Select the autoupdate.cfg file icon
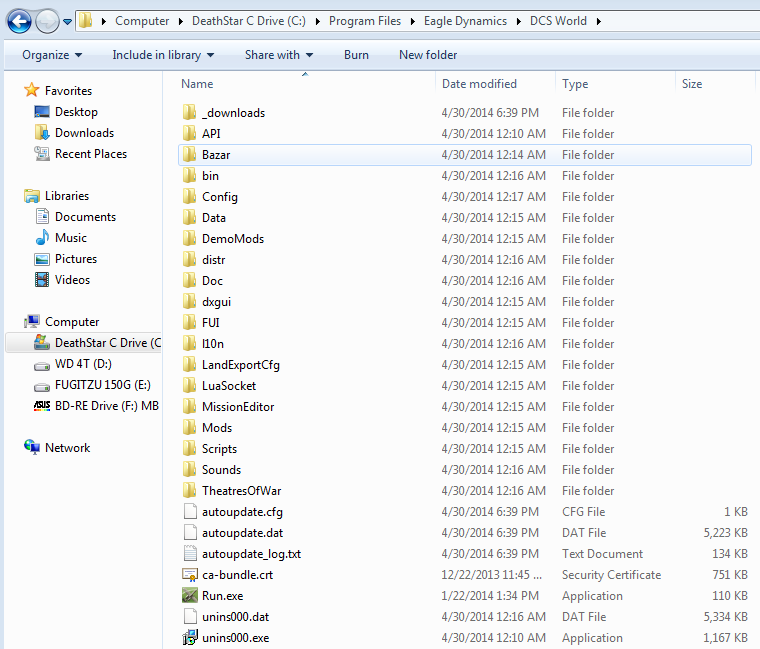 point(190,511)
